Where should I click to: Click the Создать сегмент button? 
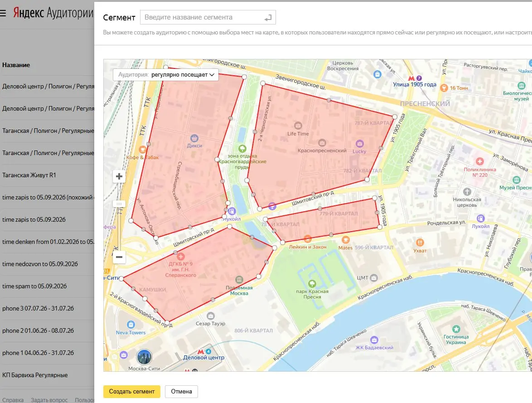132,392
